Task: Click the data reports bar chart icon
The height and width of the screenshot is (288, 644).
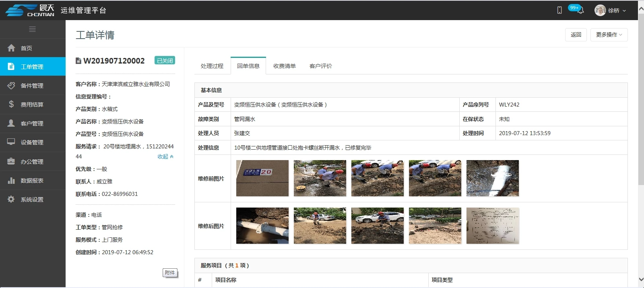Action: click(x=11, y=181)
